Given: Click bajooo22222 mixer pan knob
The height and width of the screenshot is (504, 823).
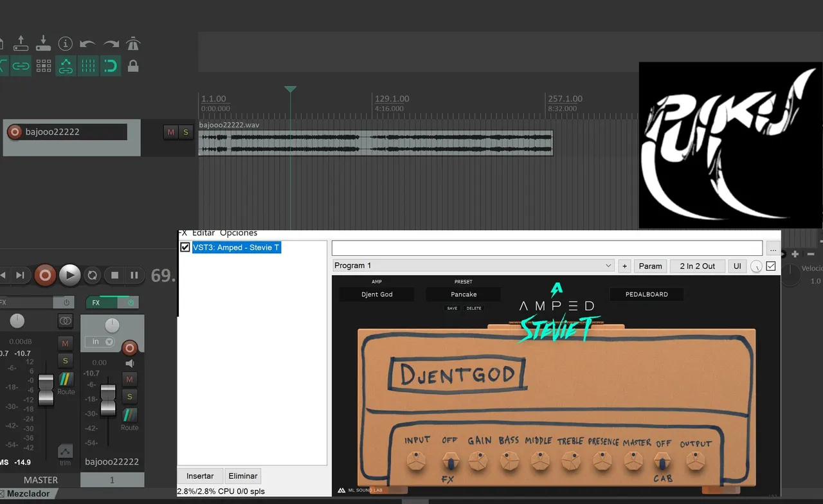Looking at the screenshot, I should 112,325.
